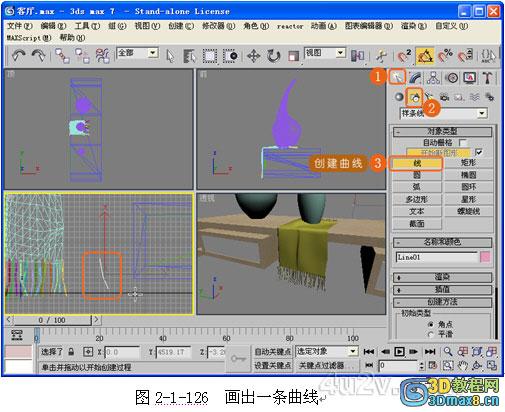Click the 矩形 shape button

pos(468,163)
